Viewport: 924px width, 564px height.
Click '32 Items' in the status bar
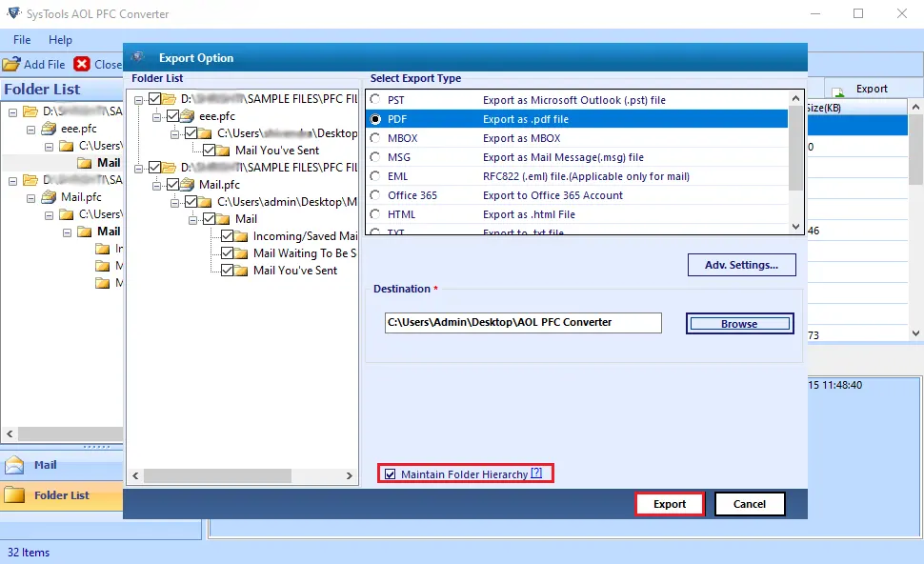[x=29, y=553]
